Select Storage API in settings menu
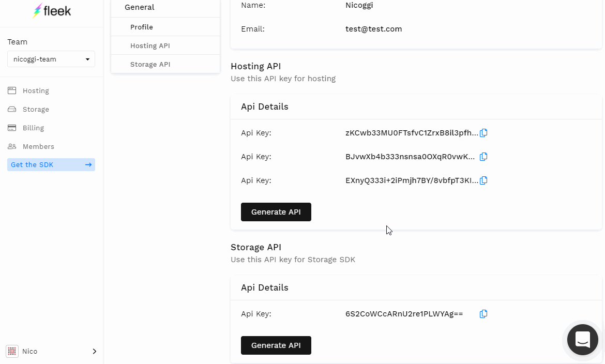 pyautogui.click(x=150, y=64)
